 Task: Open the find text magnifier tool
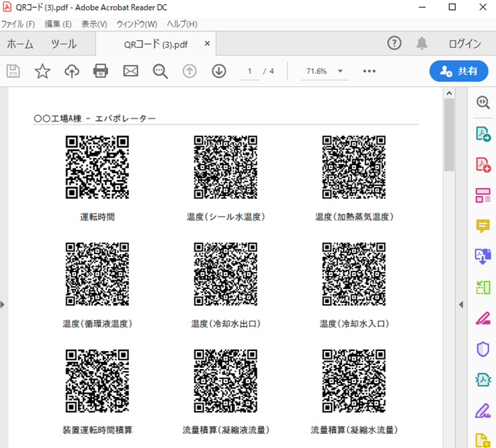pyautogui.click(x=160, y=71)
